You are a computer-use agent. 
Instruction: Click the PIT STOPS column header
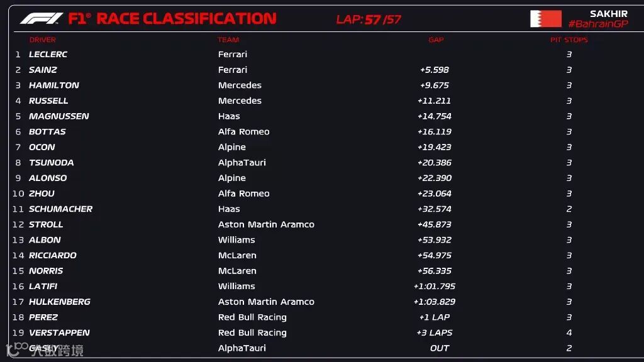click(569, 40)
